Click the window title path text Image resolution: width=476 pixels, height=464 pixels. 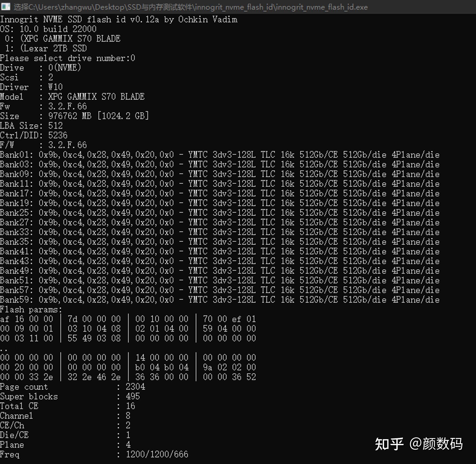pos(190,7)
